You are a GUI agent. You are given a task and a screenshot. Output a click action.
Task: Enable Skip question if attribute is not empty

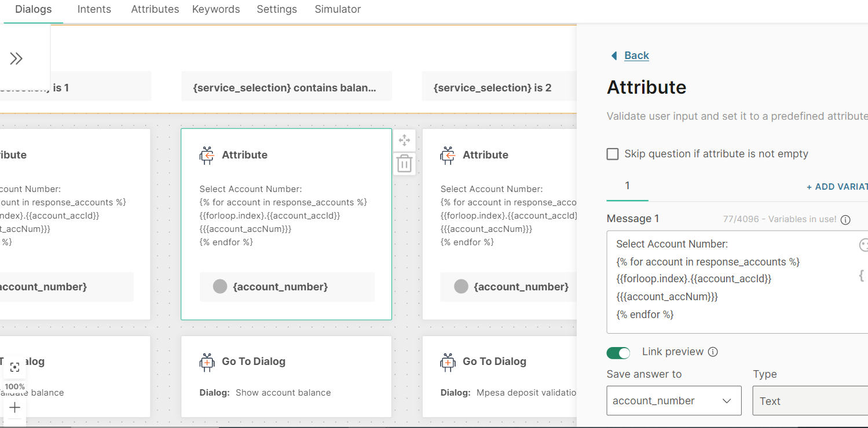pyautogui.click(x=613, y=154)
